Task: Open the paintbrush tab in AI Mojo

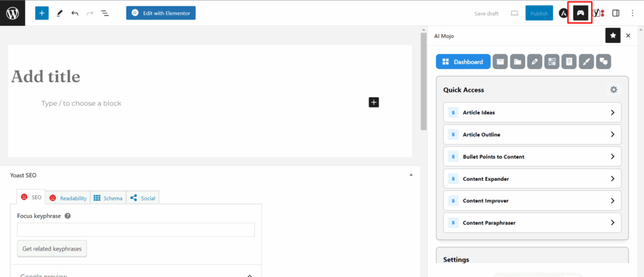Action: (587, 62)
